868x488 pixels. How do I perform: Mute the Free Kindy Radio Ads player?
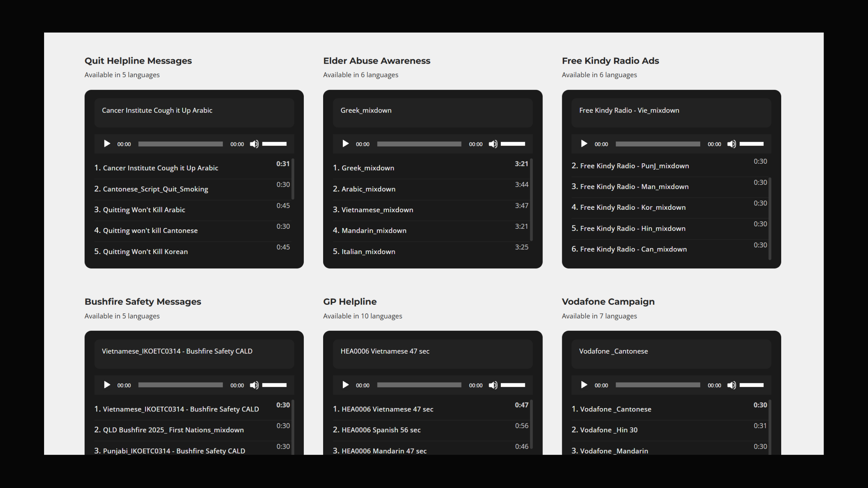click(x=731, y=144)
